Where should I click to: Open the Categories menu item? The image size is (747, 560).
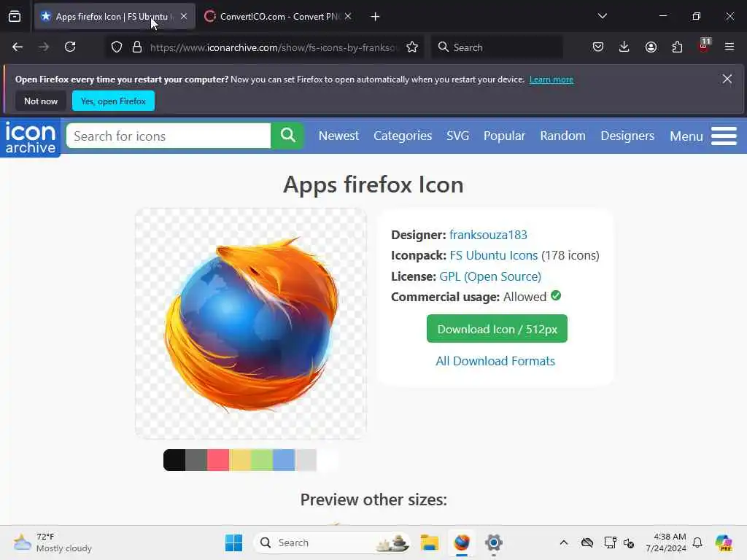coord(403,136)
